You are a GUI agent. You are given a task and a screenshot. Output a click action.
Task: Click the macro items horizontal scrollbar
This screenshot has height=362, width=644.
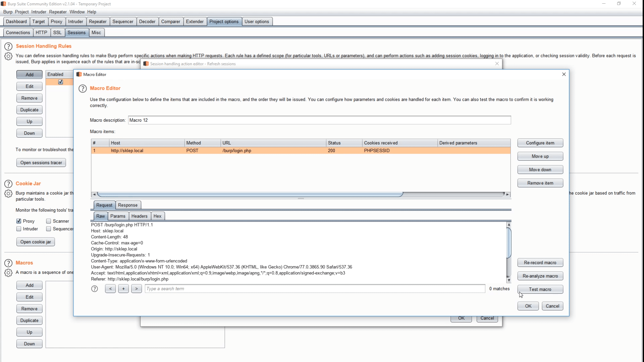click(250, 194)
